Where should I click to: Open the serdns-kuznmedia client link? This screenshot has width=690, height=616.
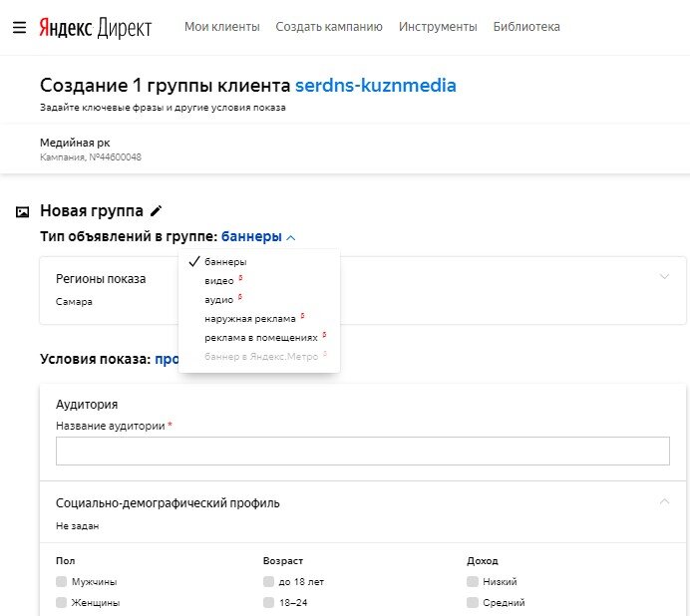(376, 85)
